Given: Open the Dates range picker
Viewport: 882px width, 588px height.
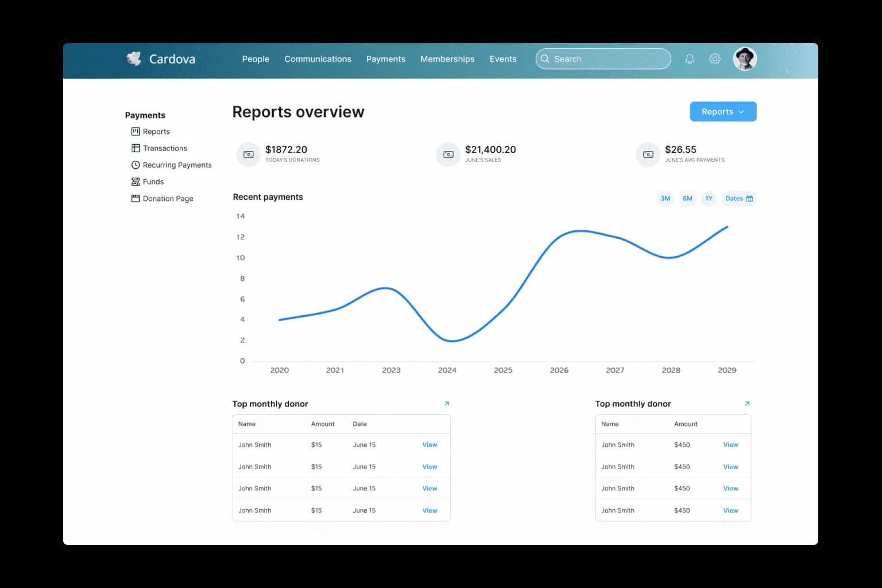Looking at the screenshot, I should pyautogui.click(x=739, y=199).
